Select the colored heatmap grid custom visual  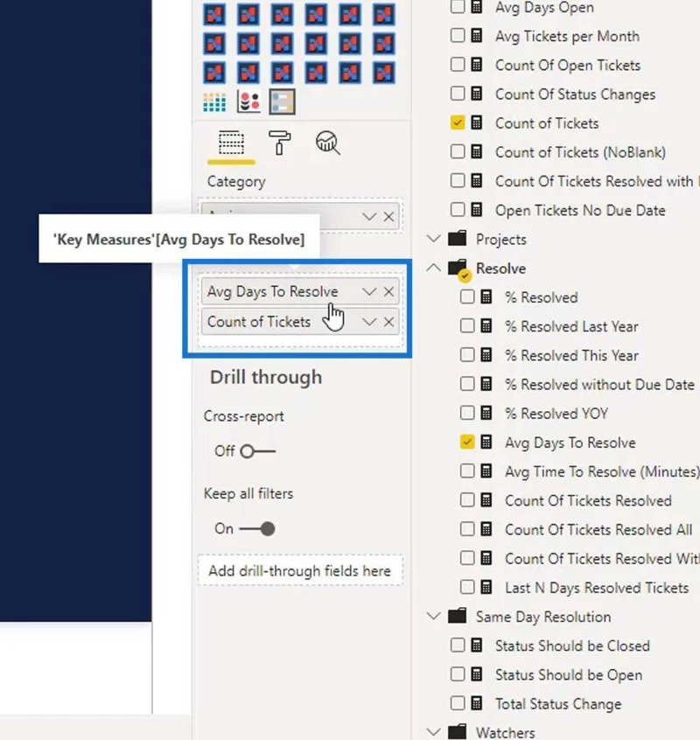[214, 102]
